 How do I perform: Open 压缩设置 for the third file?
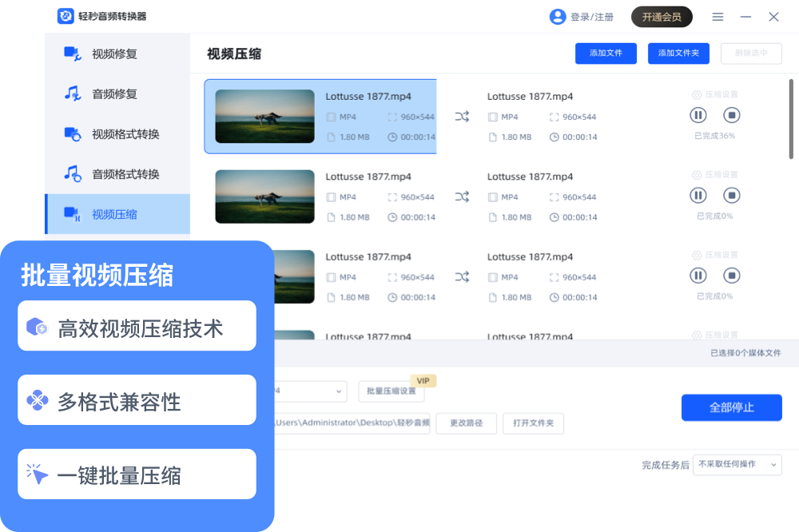[715, 255]
